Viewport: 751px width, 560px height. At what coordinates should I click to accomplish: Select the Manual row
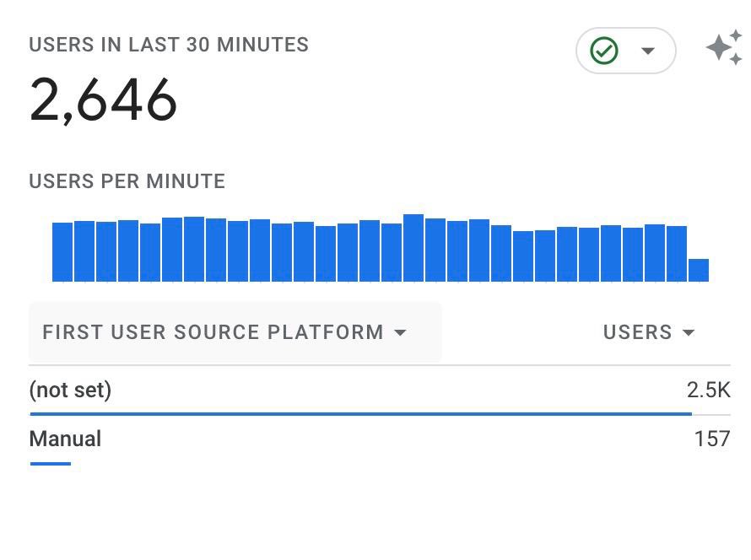pyautogui.click(x=380, y=440)
